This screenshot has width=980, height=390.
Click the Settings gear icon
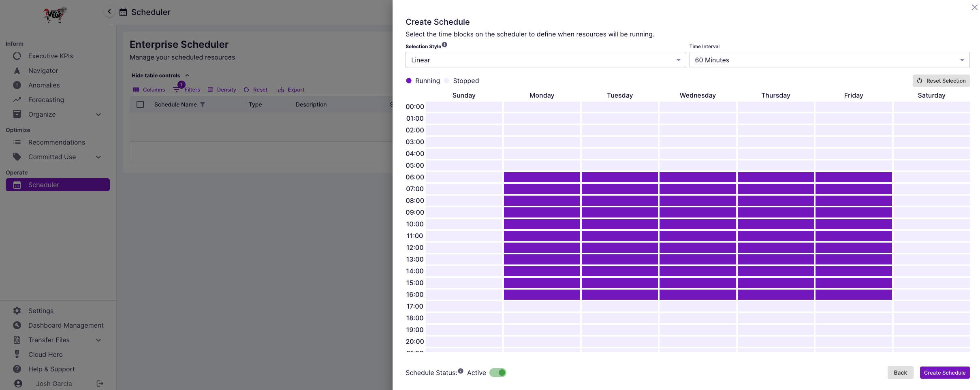[x=17, y=311]
